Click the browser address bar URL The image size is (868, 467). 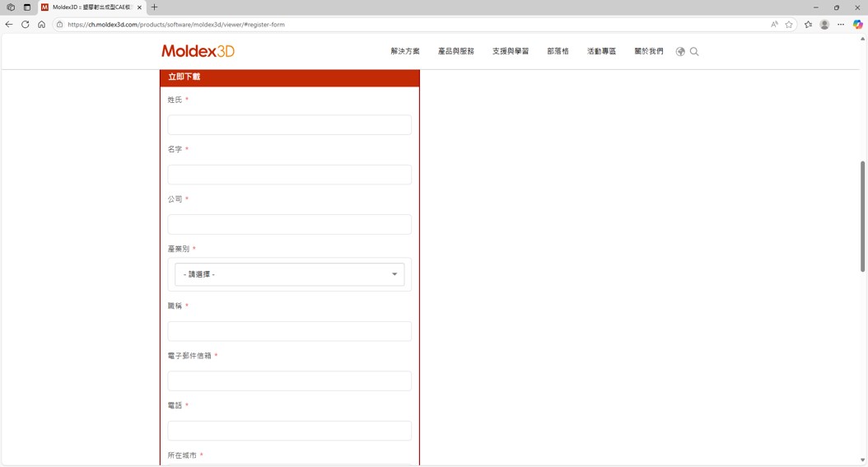pos(176,25)
